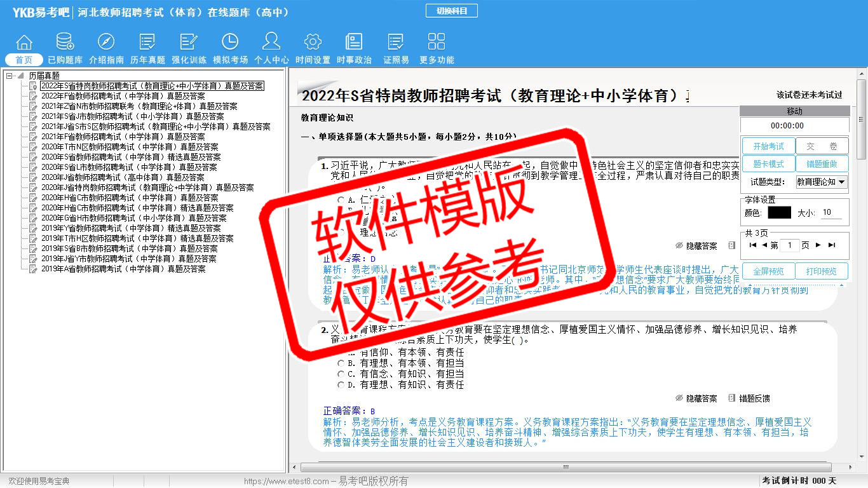Open 2022年S省特岗教师招聘考试 exam in tree

coord(152,86)
